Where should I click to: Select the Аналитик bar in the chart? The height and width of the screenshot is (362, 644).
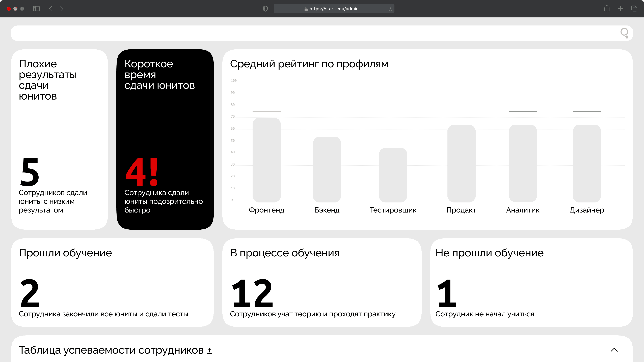tap(523, 163)
